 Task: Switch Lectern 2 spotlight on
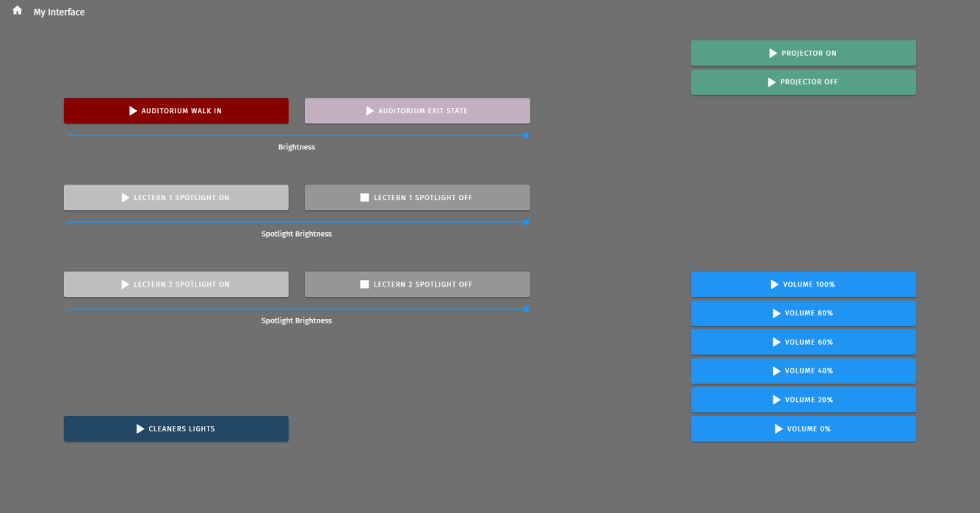(x=176, y=284)
